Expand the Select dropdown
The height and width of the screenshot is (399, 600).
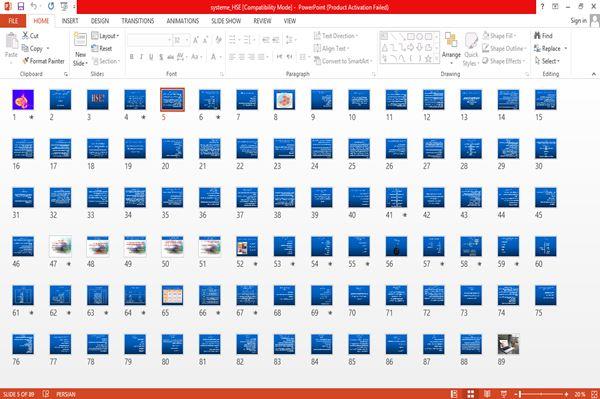tap(547, 61)
